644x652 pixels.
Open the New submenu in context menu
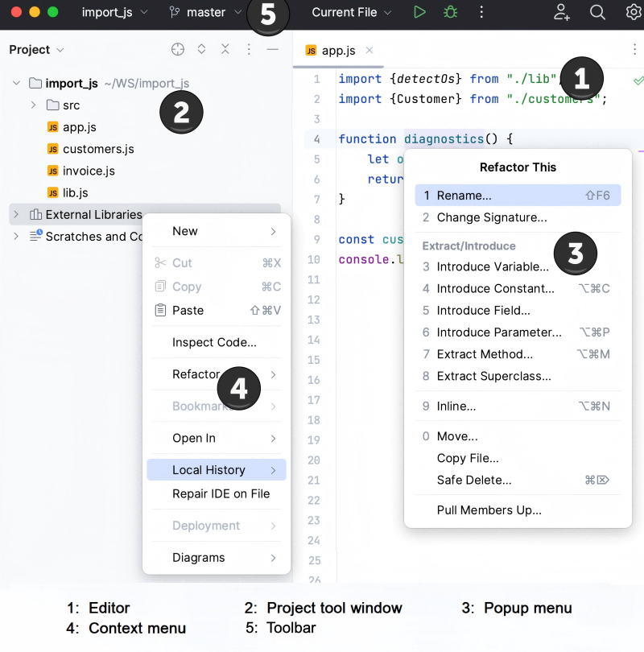point(217,231)
